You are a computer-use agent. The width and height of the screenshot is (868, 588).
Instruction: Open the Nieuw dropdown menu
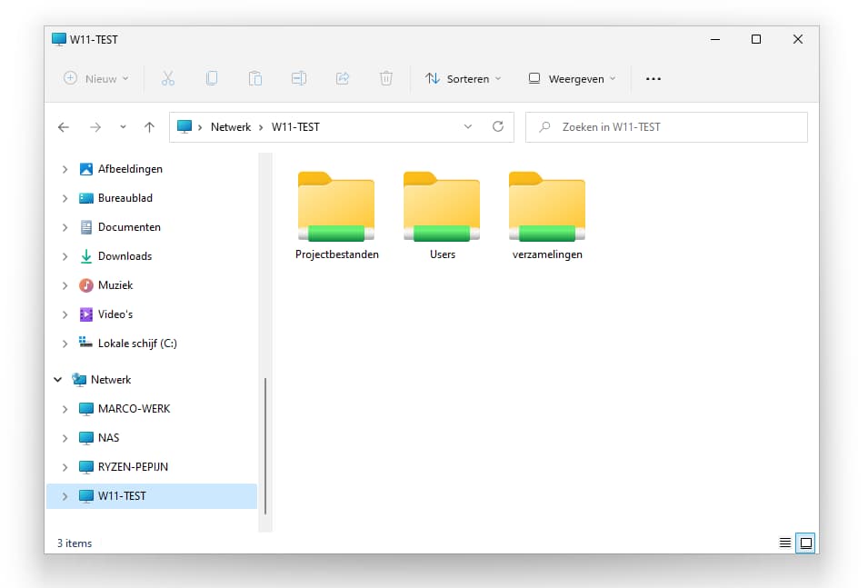pos(96,79)
